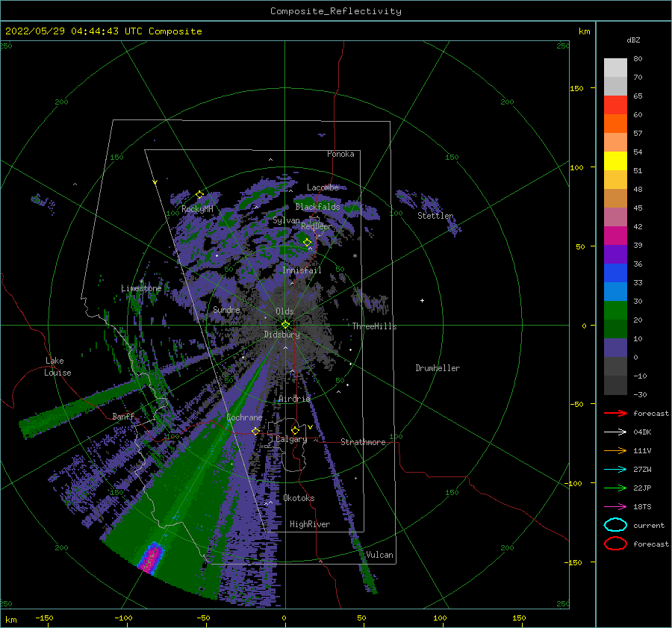Click the white plus marker above Drumheller
Viewport: 672px width, 628px height.
pos(422,300)
